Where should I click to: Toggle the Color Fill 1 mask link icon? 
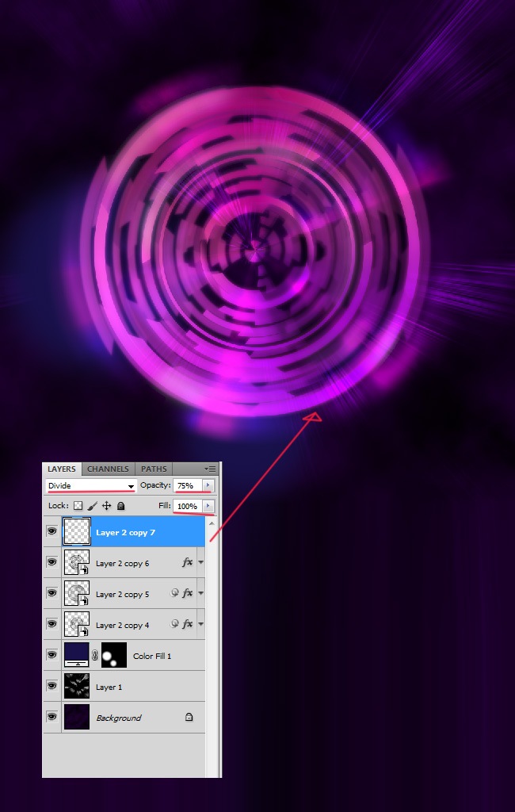click(95, 655)
